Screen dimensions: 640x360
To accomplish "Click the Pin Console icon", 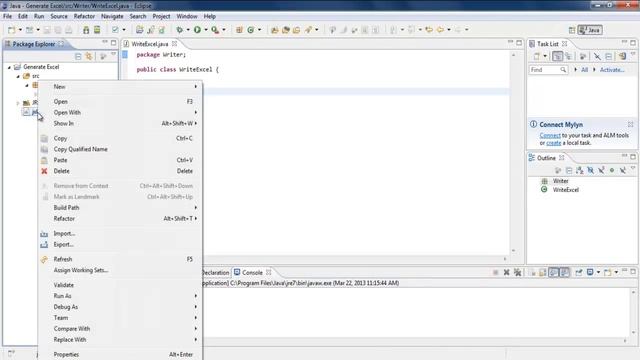I will [x=579, y=272].
